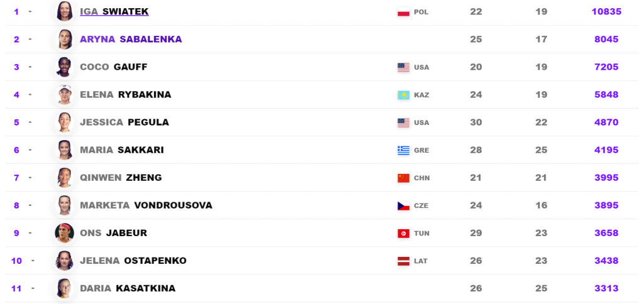644x304 pixels.
Task: Open Marketa Vondrousova's profile
Action: click(x=146, y=205)
